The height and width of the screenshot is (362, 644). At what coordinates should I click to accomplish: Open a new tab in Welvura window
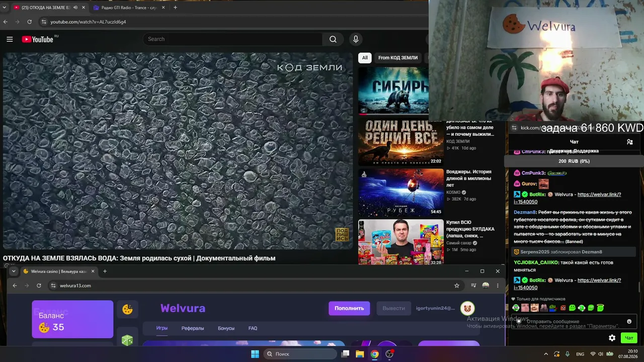click(x=105, y=271)
